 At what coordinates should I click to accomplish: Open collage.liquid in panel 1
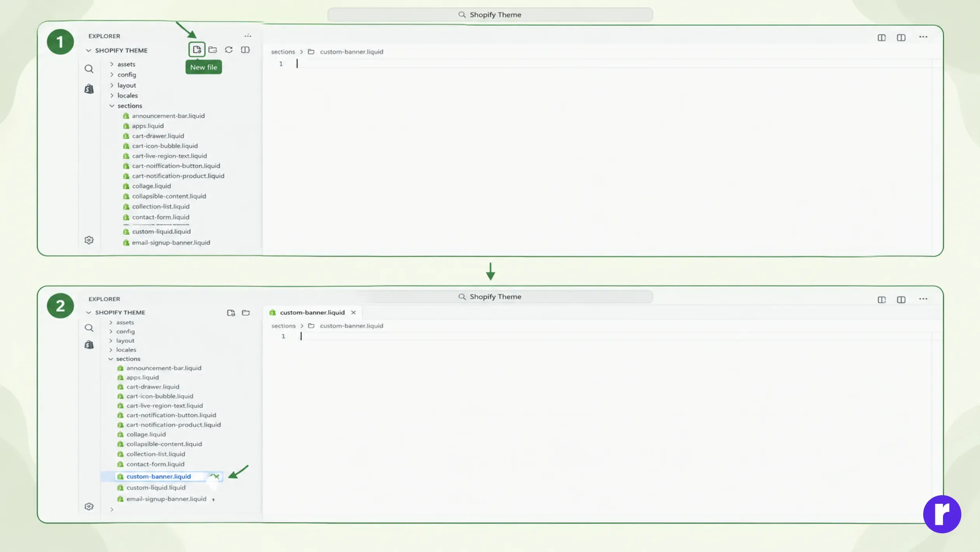point(151,186)
